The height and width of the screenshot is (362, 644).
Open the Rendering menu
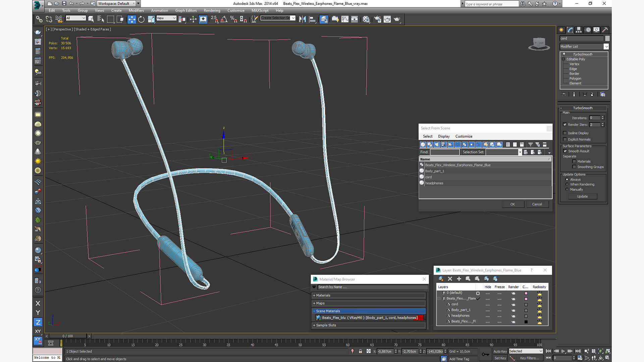click(212, 11)
